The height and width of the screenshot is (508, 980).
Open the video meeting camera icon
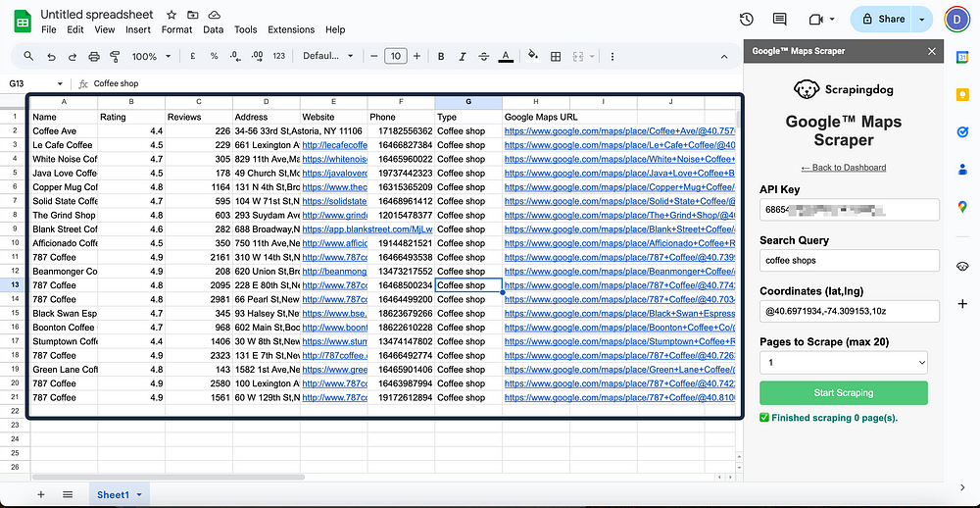[815, 19]
